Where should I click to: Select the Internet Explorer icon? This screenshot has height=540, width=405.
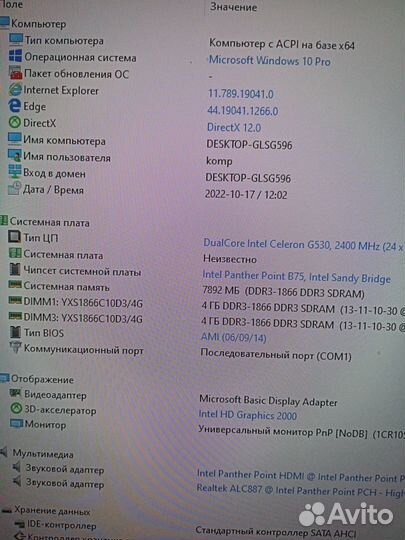click(x=15, y=90)
